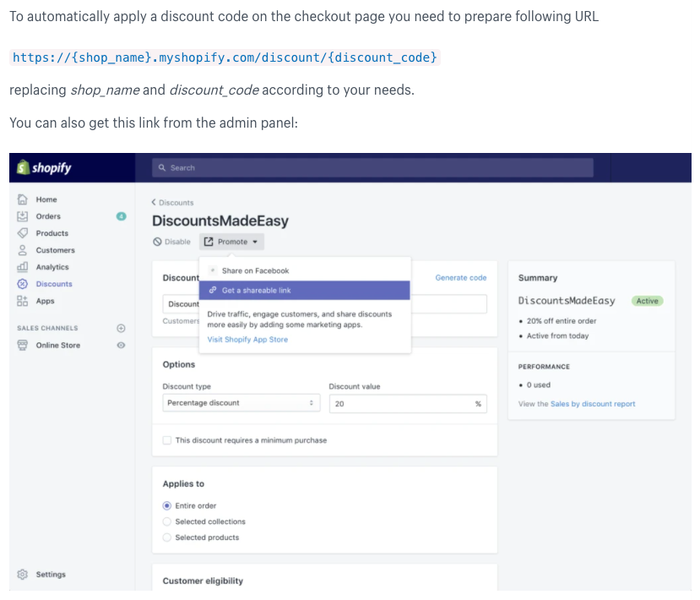Click the Facebook icon in Promote menu
Screen dimensions: 700x600
(x=213, y=270)
